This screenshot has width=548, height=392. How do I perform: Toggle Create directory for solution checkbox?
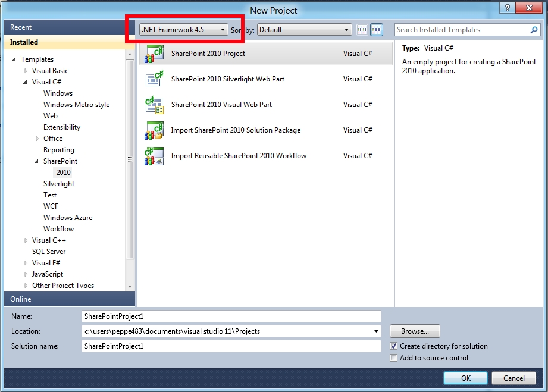point(393,346)
